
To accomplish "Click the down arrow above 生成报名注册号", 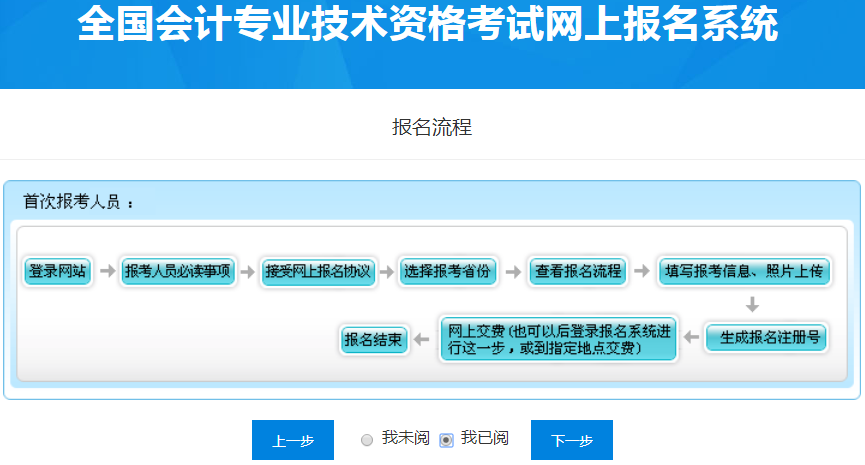I will pos(752,304).
